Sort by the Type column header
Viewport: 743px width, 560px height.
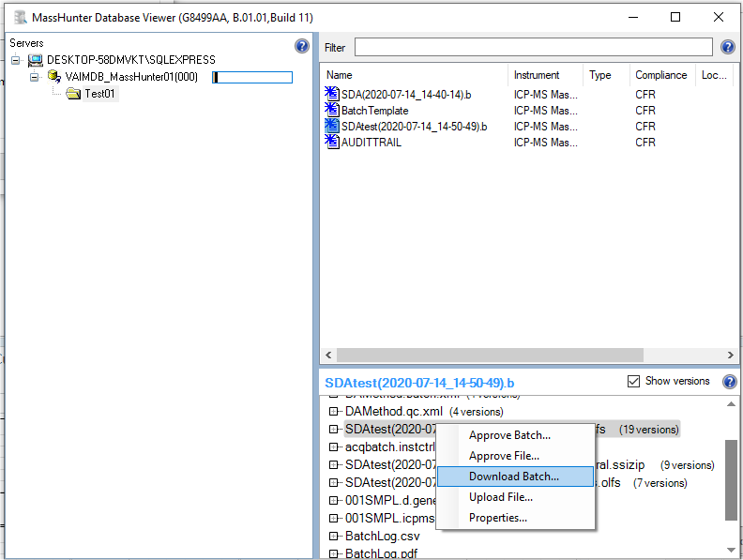point(607,75)
